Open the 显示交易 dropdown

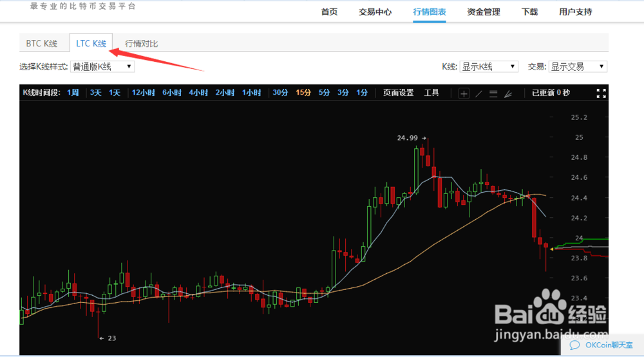pos(578,66)
